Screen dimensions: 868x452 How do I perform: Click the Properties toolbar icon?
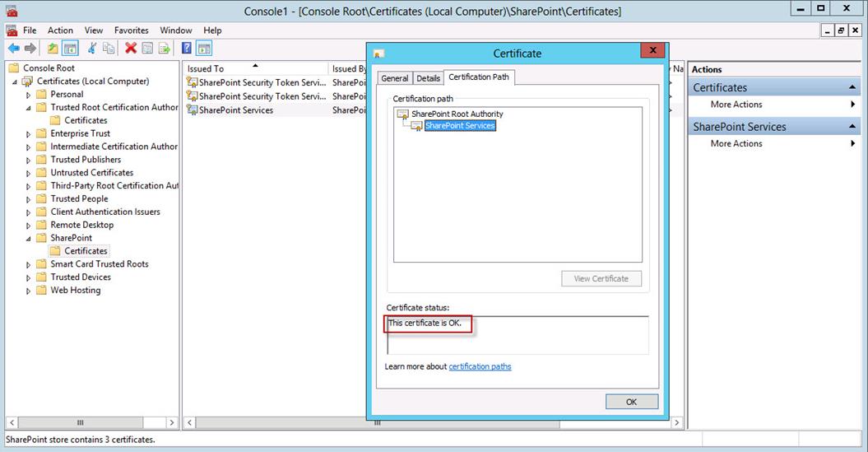[x=147, y=49]
